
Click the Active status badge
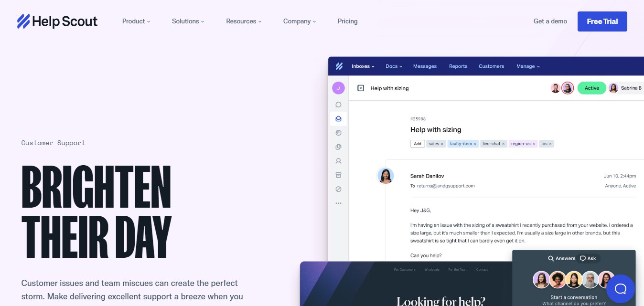click(591, 88)
